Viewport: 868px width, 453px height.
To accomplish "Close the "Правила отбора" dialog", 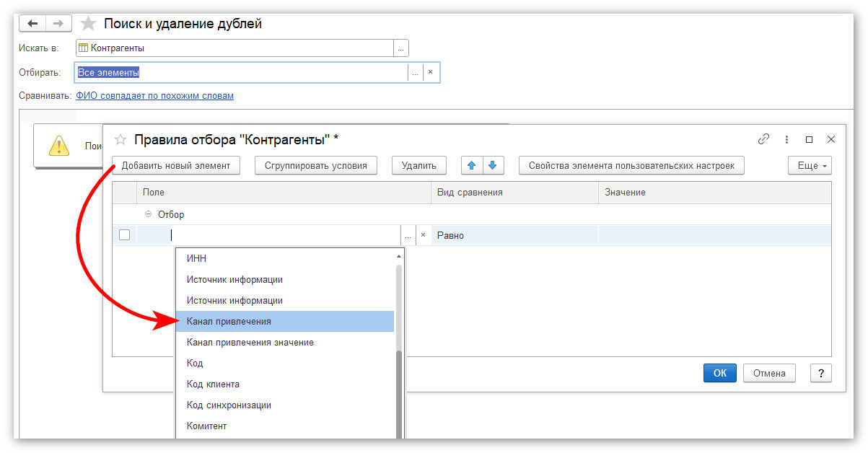I will click(x=831, y=139).
